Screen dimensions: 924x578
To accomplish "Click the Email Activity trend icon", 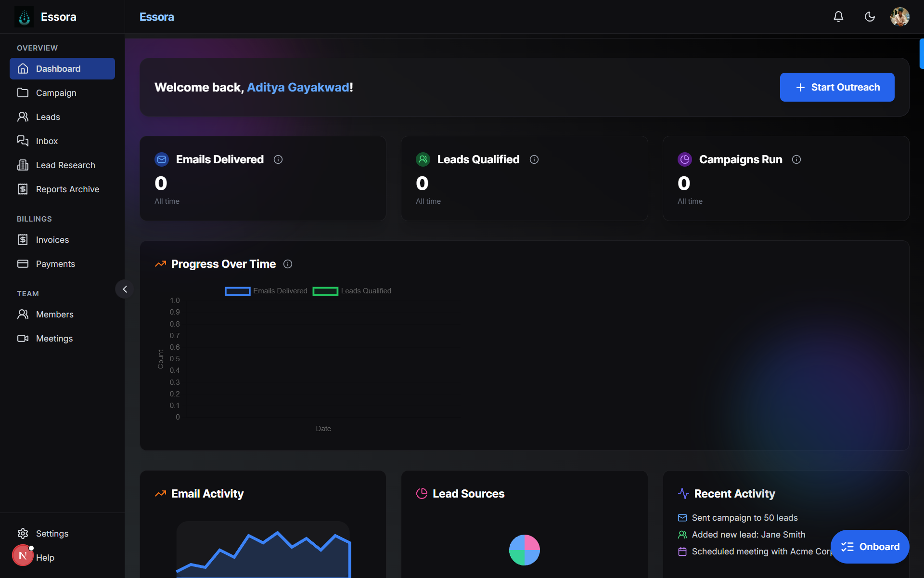I will [160, 494].
